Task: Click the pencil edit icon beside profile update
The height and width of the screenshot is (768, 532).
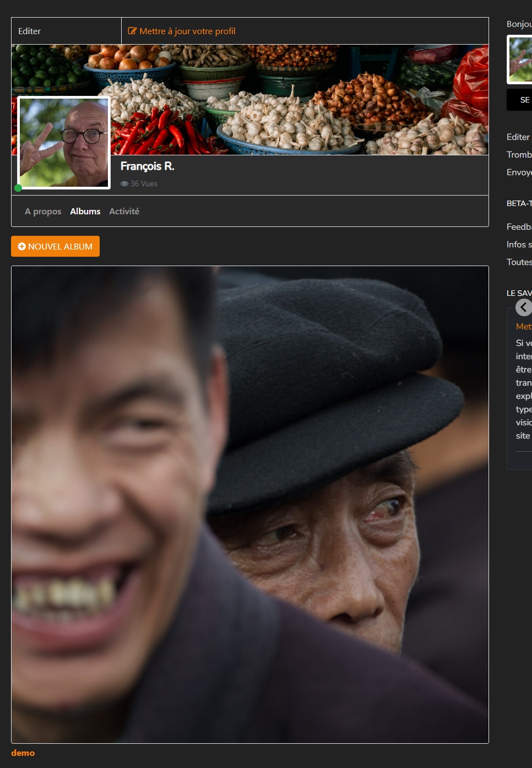Action: [132, 31]
